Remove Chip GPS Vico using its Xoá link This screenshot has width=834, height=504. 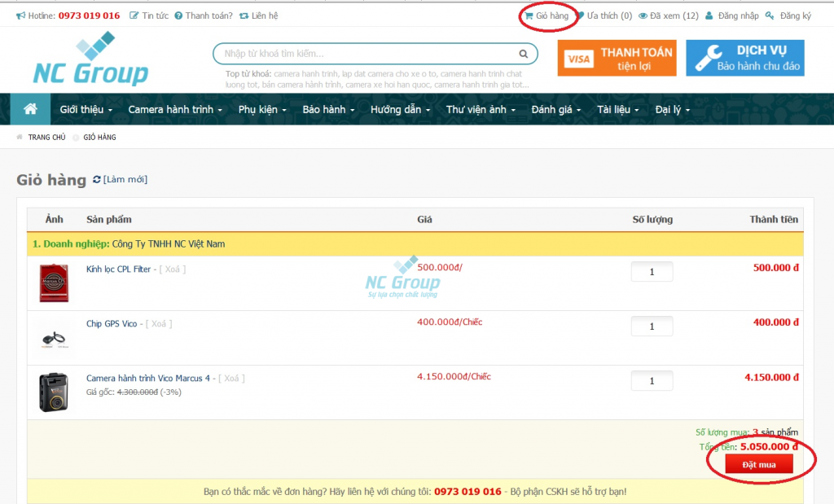pos(160,322)
